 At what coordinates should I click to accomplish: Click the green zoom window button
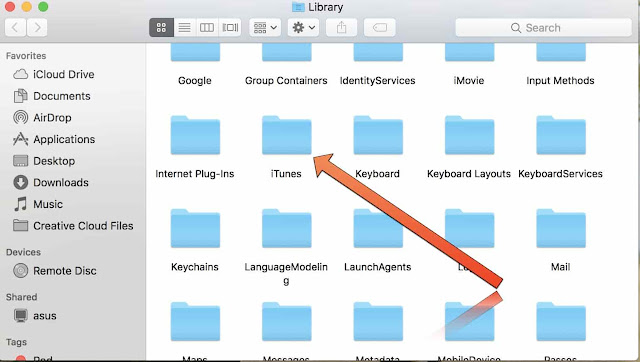pos(43,7)
